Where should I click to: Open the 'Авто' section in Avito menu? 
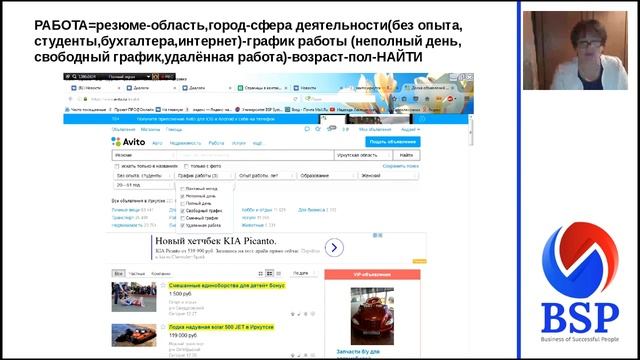tap(157, 143)
